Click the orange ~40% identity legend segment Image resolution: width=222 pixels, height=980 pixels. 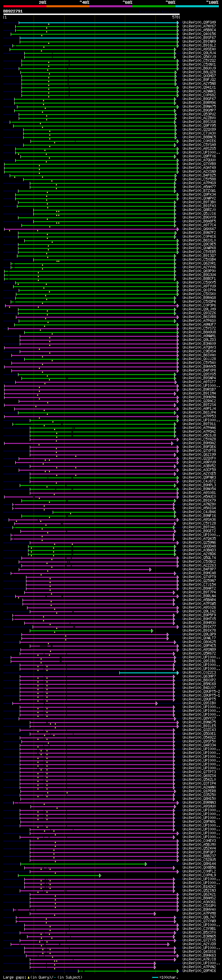[x=68, y=6]
